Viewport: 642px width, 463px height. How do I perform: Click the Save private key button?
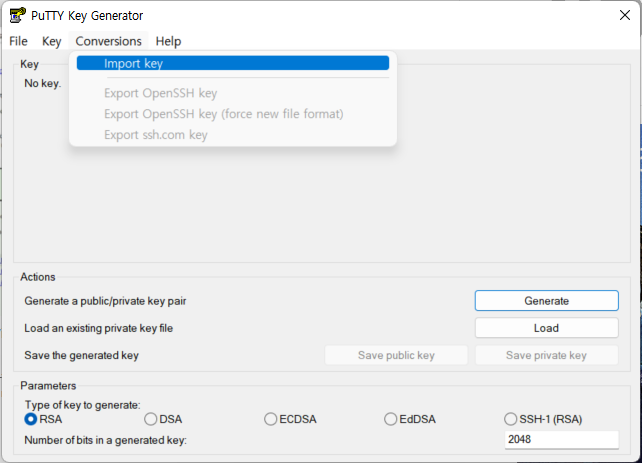point(547,355)
